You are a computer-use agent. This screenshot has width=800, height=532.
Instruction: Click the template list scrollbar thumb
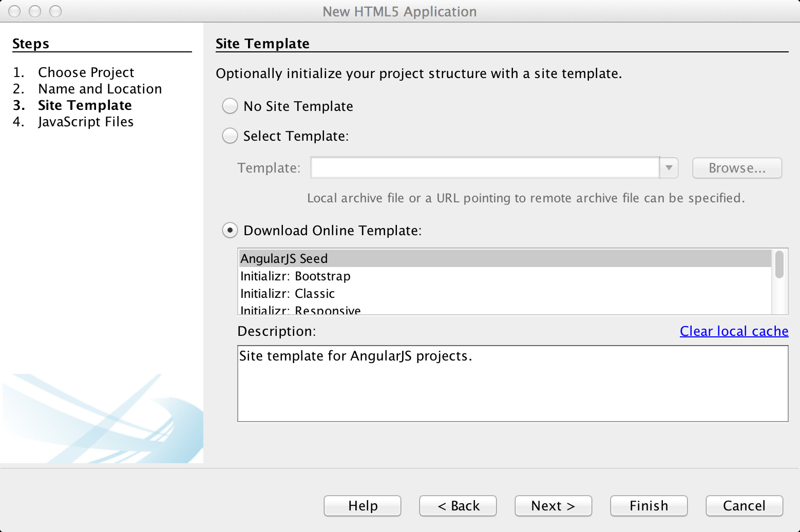pos(779,264)
